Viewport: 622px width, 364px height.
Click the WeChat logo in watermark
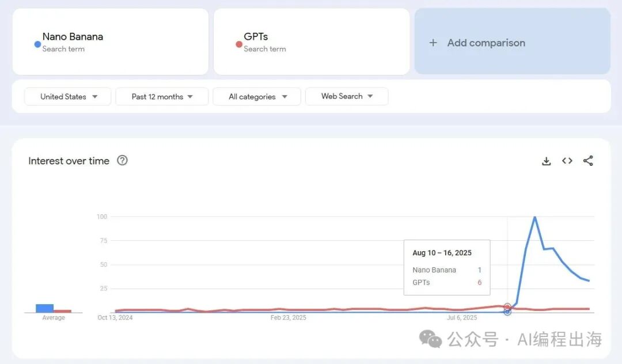[x=430, y=339]
